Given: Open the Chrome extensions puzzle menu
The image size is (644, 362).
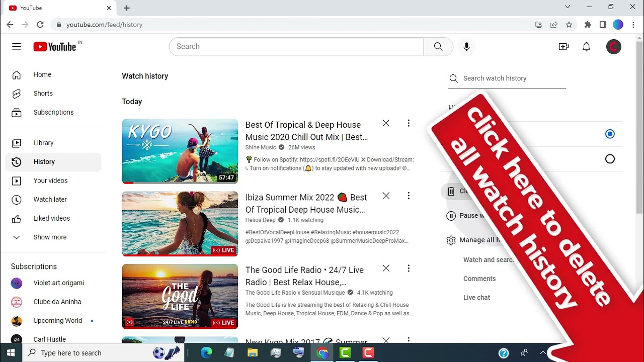Looking at the screenshot, I should [588, 25].
